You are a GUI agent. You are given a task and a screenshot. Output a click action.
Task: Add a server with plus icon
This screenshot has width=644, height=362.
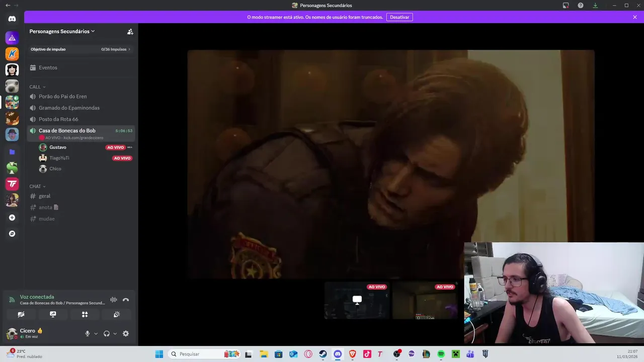12,218
